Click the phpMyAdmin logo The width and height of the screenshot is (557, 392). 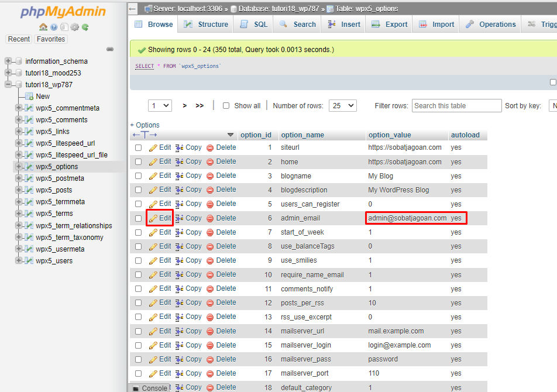[x=63, y=12]
